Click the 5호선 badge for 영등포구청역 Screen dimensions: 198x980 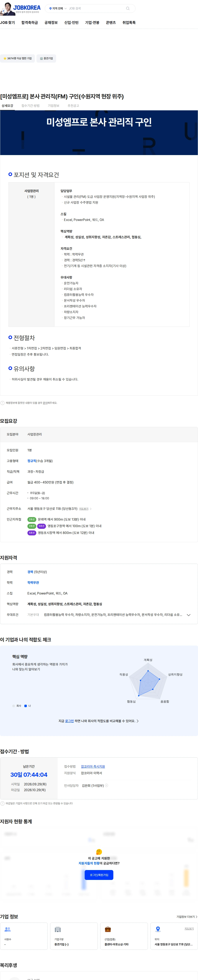(41, 526)
